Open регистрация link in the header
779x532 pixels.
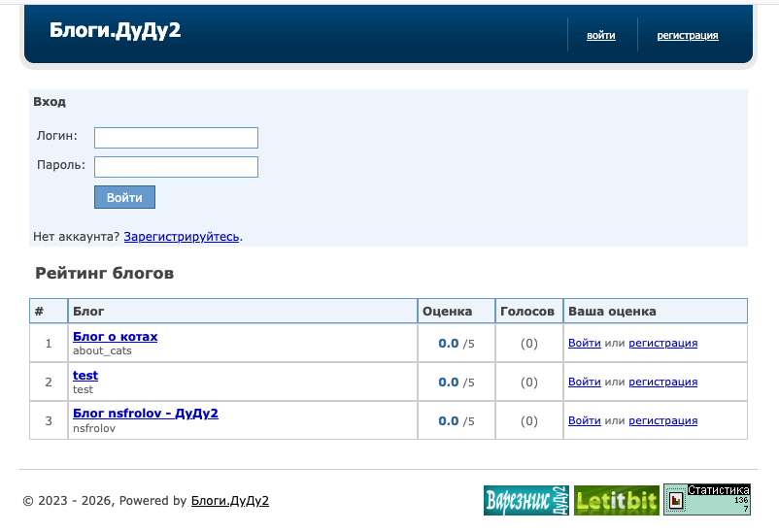688,35
